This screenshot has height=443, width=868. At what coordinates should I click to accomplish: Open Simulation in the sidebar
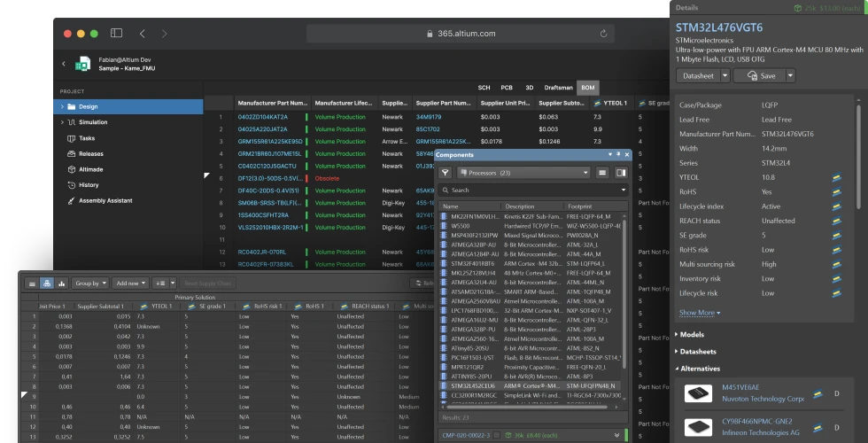click(x=93, y=122)
